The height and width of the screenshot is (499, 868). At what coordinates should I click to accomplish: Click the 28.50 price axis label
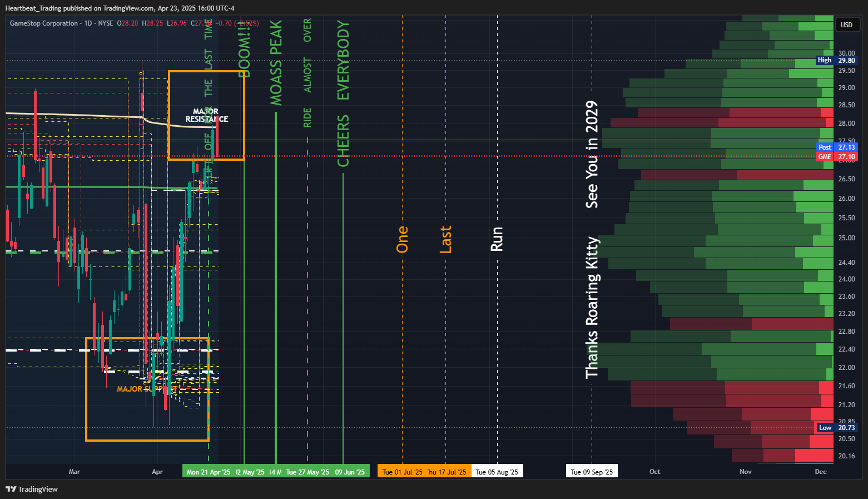(x=846, y=105)
